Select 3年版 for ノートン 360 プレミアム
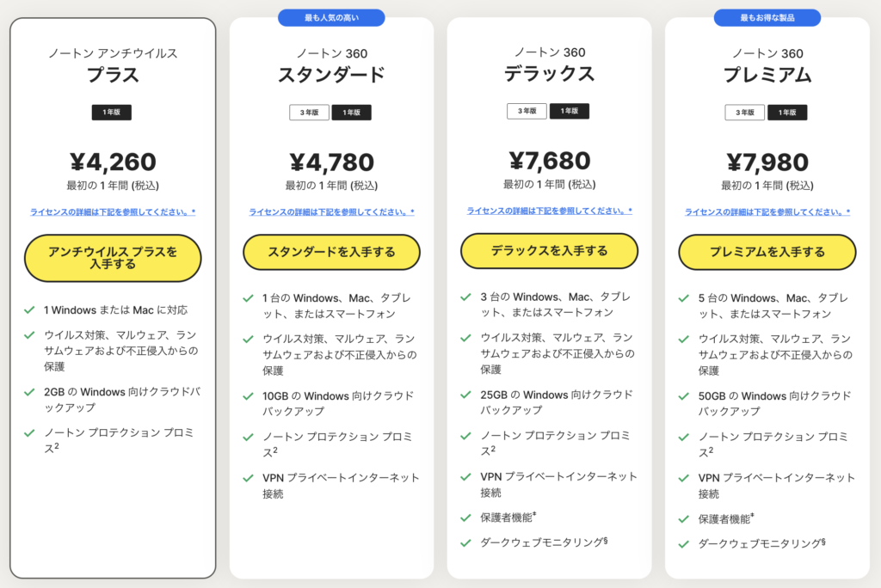This screenshot has width=881, height=588. click(745, 113)
